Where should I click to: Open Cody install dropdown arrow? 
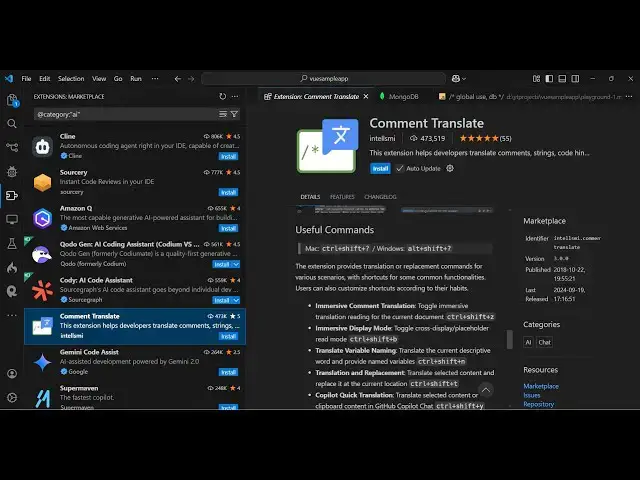click(236, 300)
